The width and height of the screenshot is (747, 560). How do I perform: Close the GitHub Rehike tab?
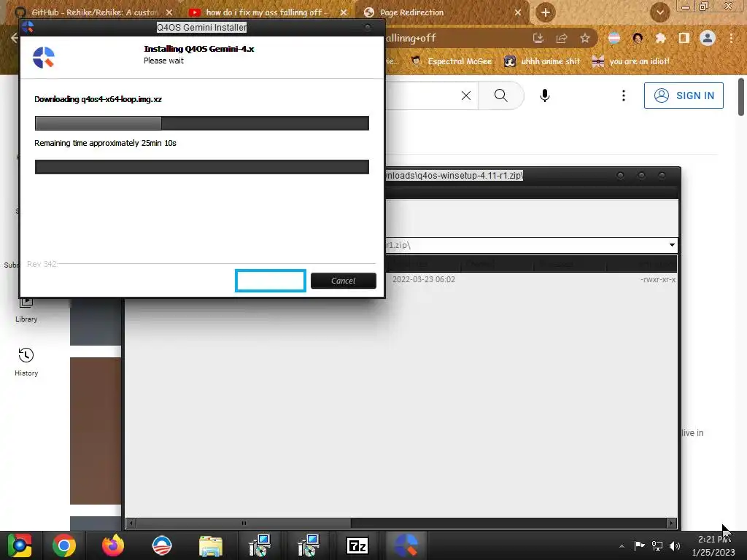tap(169, 12)
